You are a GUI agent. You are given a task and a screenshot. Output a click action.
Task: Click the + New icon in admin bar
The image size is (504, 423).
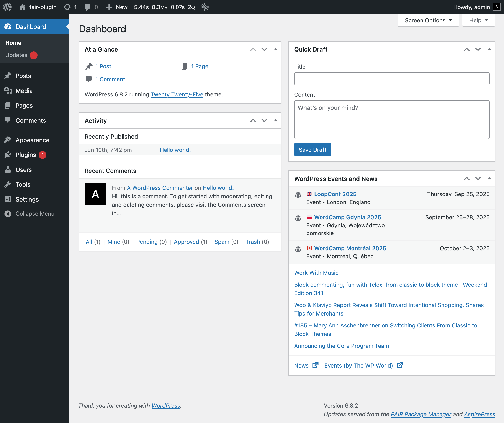click(110, 7)
